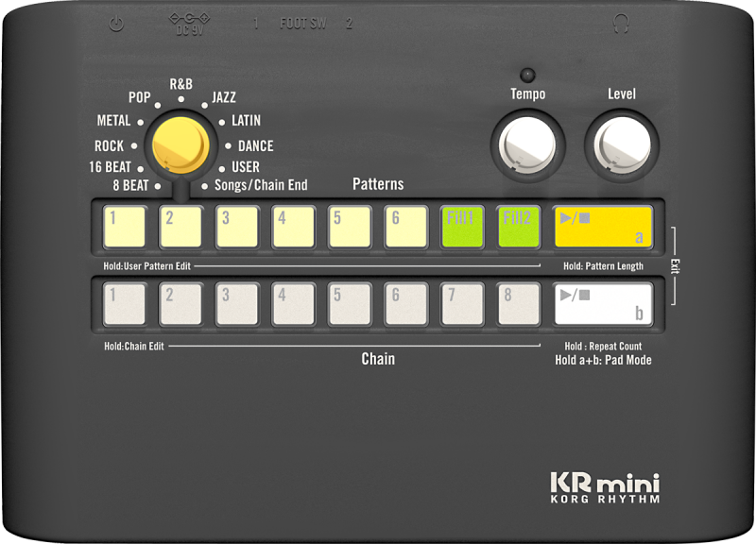The width and height of the screenshot is (756, 544).
Task: Select pattern pad 3 in Patterns row
Action: pos(237,227)
